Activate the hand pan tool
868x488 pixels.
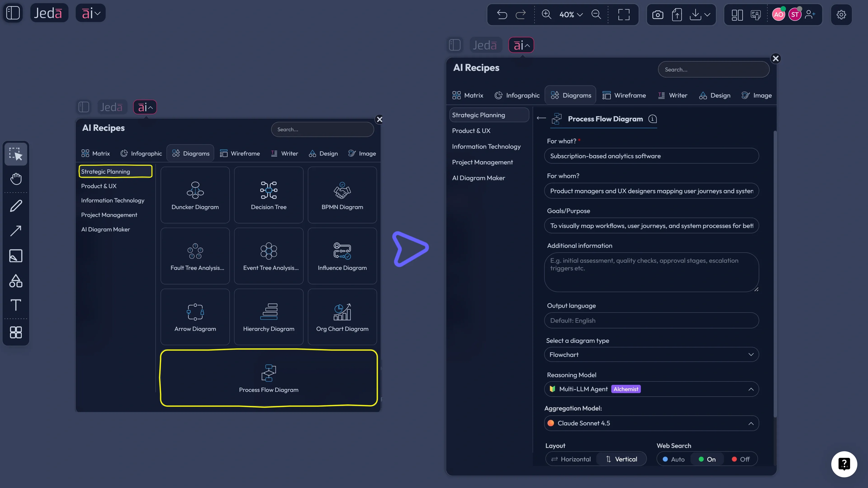15,179
